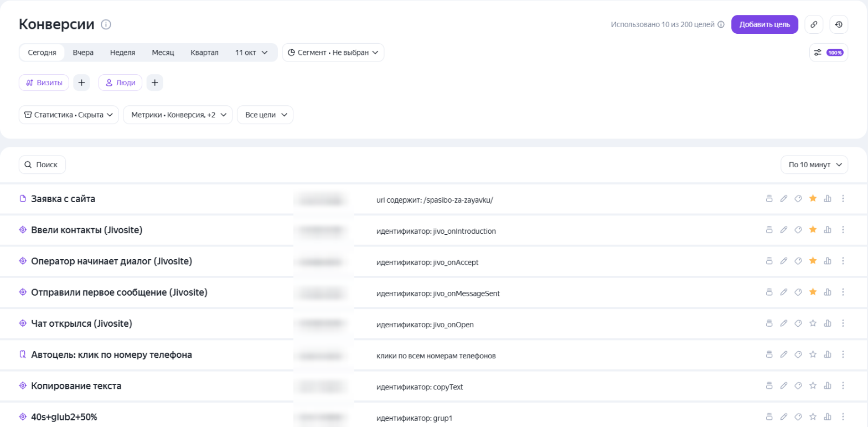Select the Квартал period tab

(x=205, y=53)
